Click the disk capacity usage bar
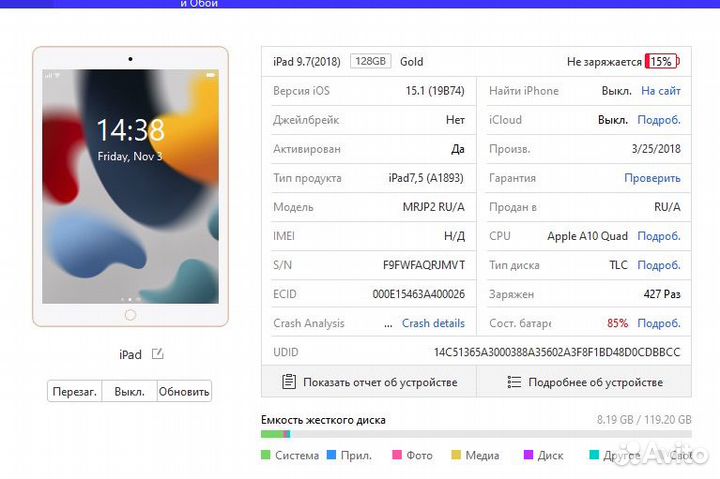Screen dimensions: 720x479 tap(476, 434)
